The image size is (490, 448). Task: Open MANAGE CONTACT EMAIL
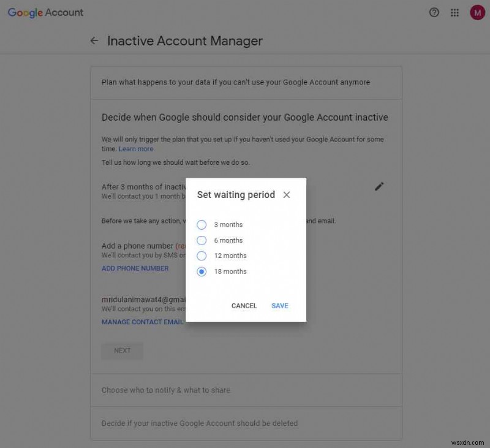142,321
